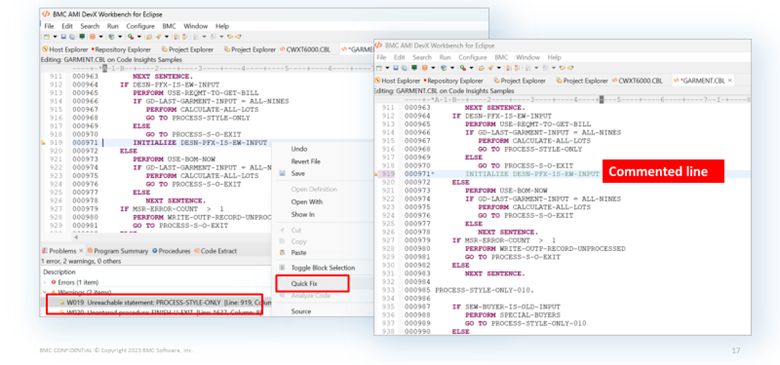Image resolution: width=780 pixels, height=365 pixels.
Task: Click the green terminal icon in right toolbar
Action: [414, 68]
